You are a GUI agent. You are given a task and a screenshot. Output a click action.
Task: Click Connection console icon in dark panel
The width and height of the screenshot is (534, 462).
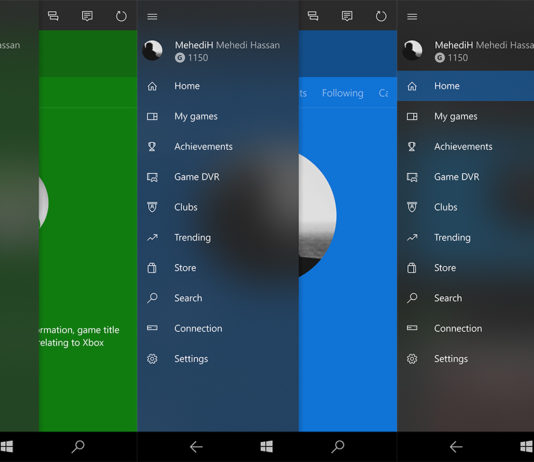412,328
